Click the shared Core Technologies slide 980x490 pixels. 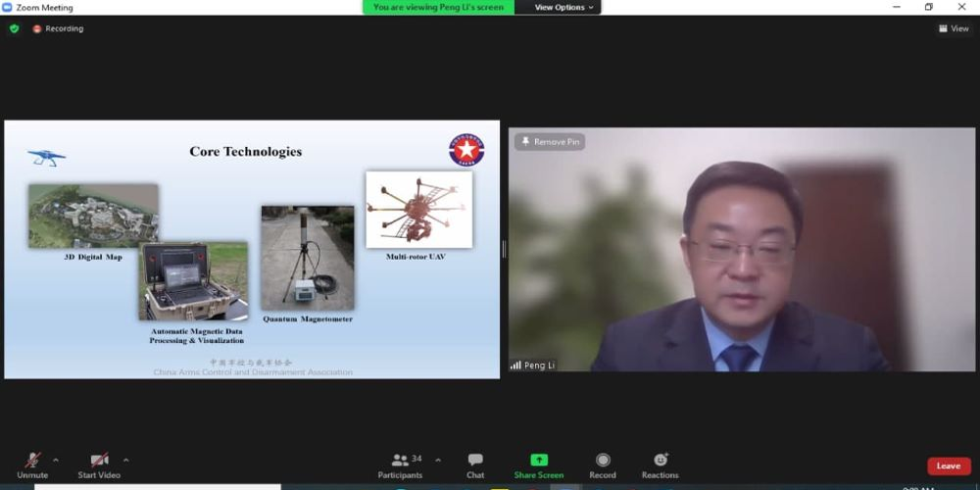coord(252,249)
